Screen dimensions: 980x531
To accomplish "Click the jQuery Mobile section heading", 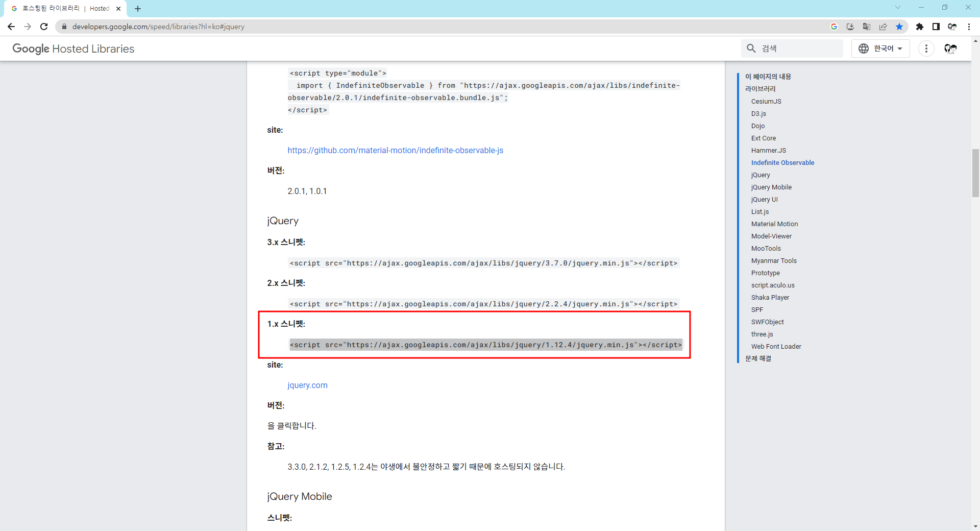I will (300, 496).
